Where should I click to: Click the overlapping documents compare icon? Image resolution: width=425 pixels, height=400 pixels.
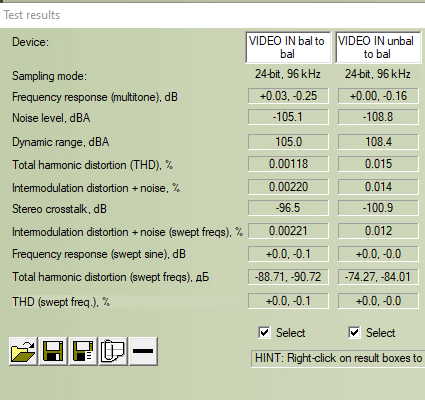click(113, 351)
